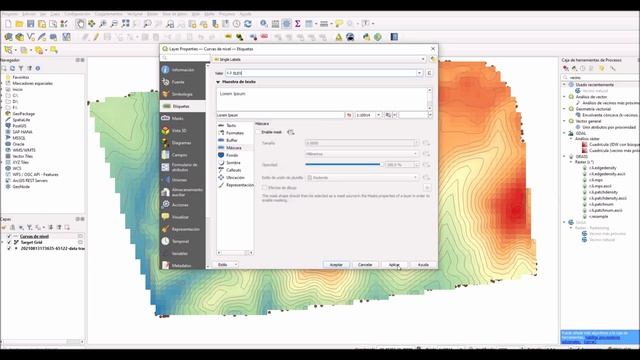Select the Pan Map hand tool
Image resolution: width=640 pixels, height=360 pixels.
coord(80,24)
